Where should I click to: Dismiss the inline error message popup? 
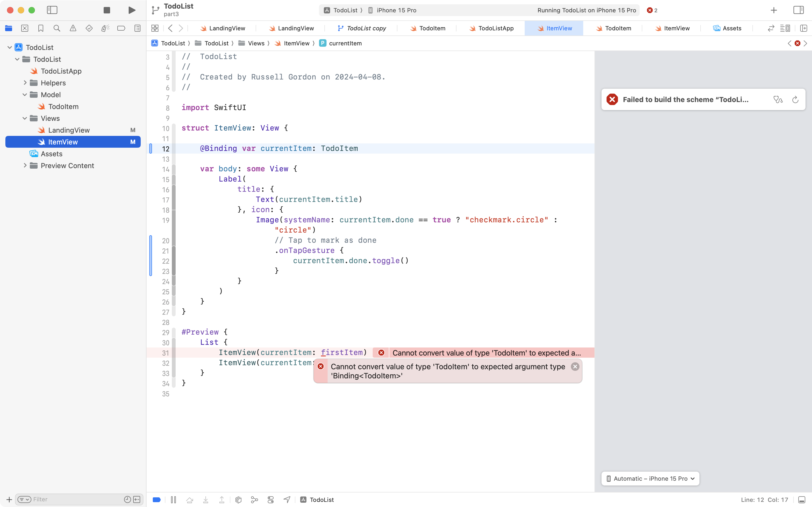[575, 367]
